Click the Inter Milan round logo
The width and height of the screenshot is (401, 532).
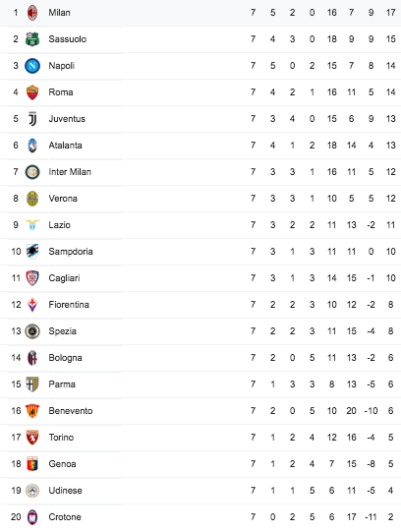(x=32, y=172)
